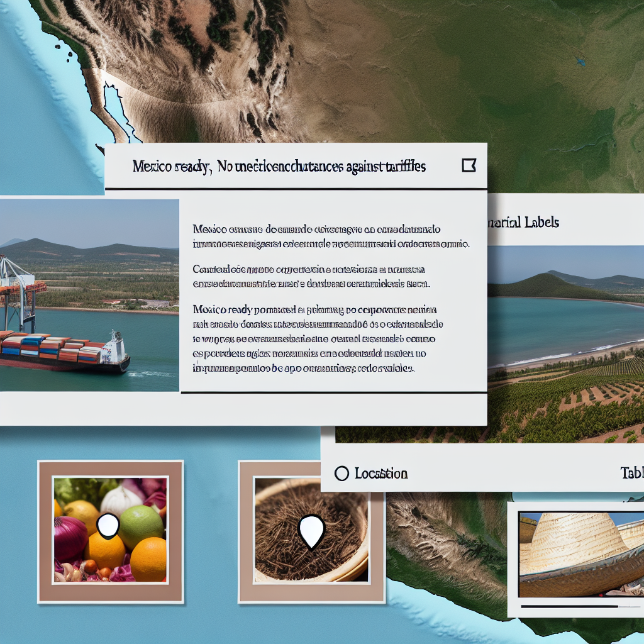Click the map pin on the fruit photo
The width and height of the screenshot is (644, 644).
(108, 525)
